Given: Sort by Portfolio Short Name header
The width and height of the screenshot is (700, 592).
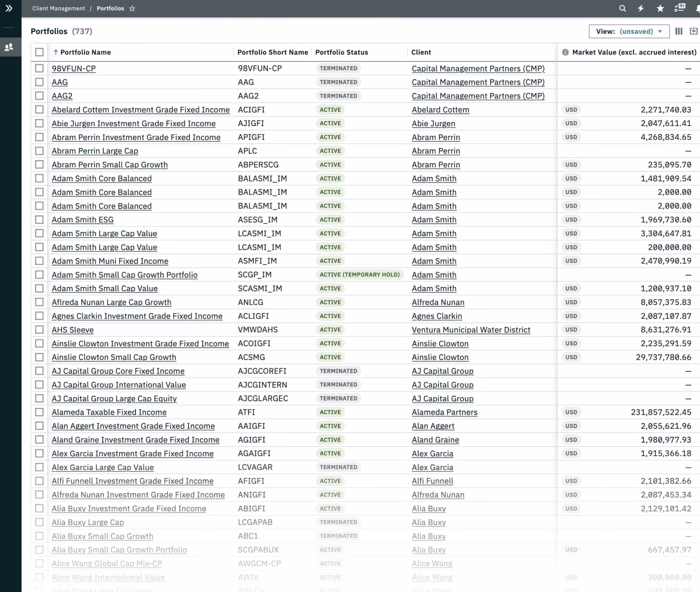Looking at the screenshot, I should point(273,52).
